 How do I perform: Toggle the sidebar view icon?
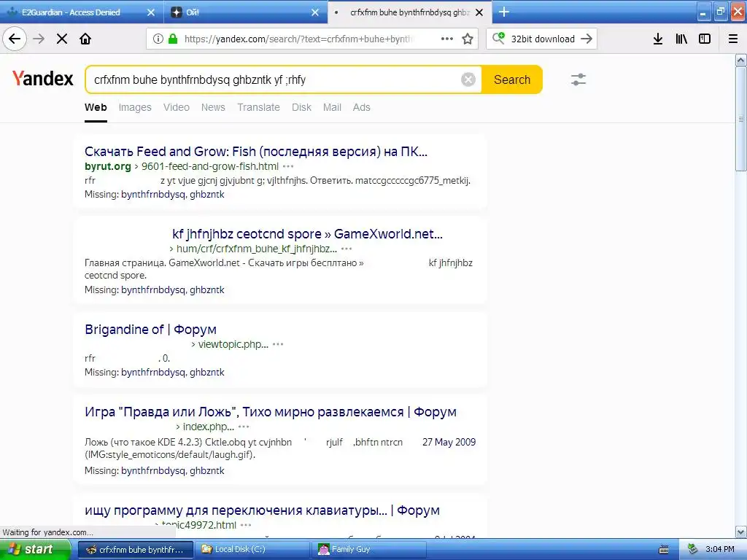[705, 39]
